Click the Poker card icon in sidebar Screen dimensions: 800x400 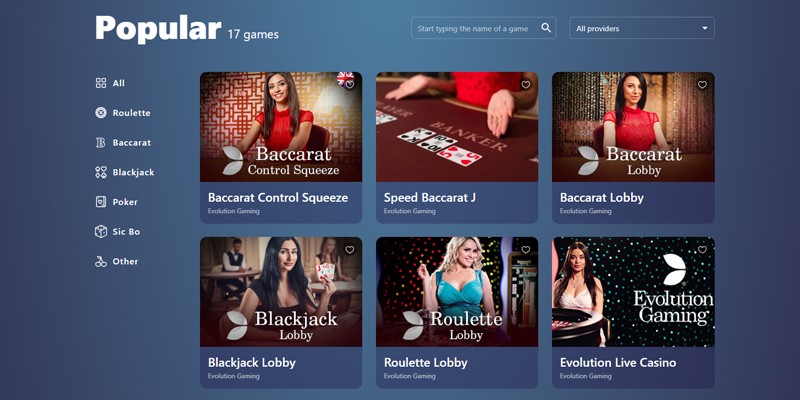[x=101, y=202]
